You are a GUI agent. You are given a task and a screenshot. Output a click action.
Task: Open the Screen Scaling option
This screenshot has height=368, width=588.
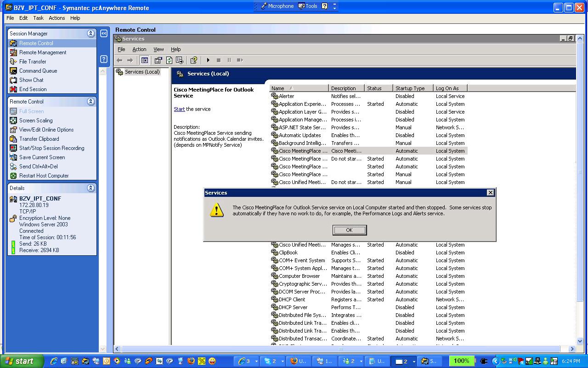pos(36,121)
